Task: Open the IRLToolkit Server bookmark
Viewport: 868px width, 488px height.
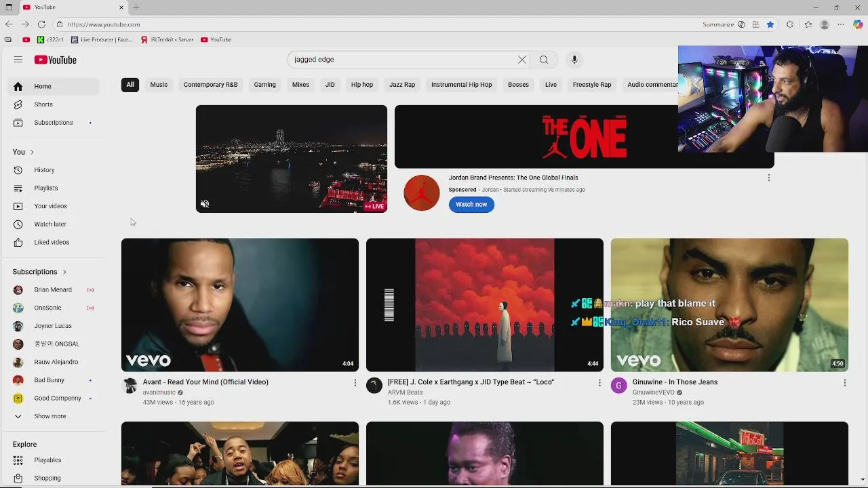Action: pyautogui.click(x=167, y=39)
